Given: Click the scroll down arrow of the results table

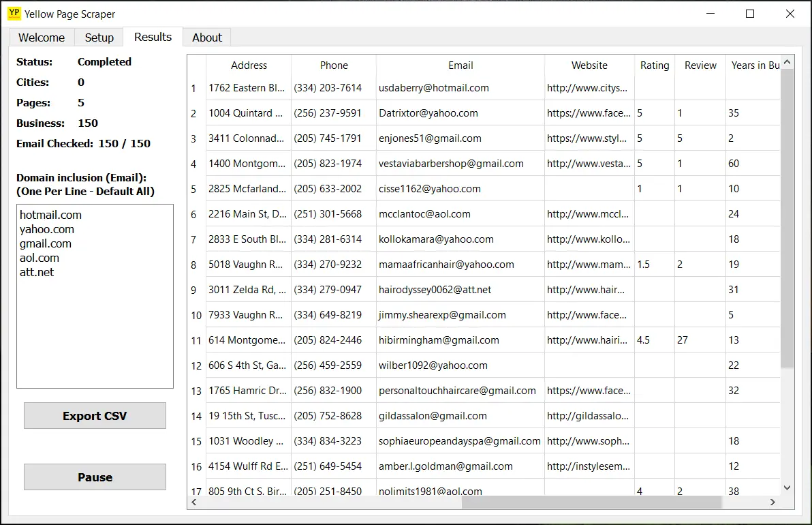Looking at the screenshot, I should click(787, 487).
